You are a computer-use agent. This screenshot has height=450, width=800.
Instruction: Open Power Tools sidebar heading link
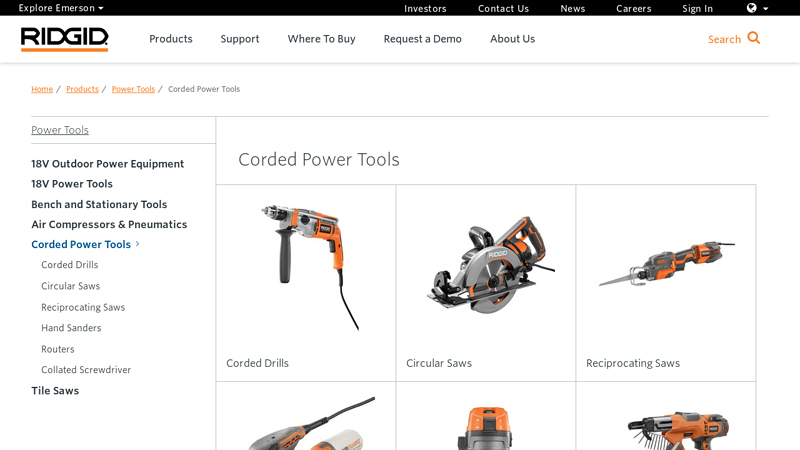[x=60, y=130]
